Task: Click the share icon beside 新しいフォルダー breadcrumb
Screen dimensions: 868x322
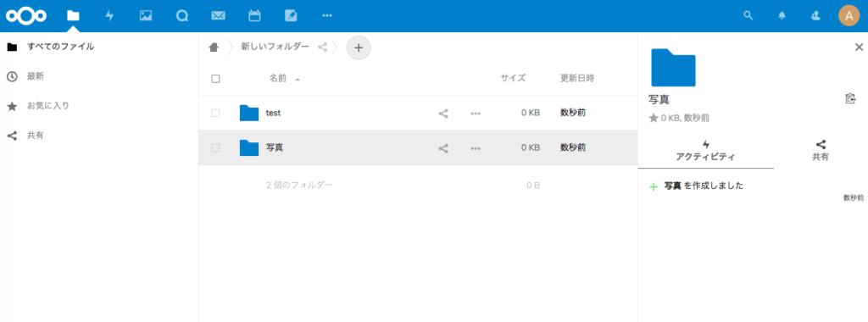Action: 322,47
